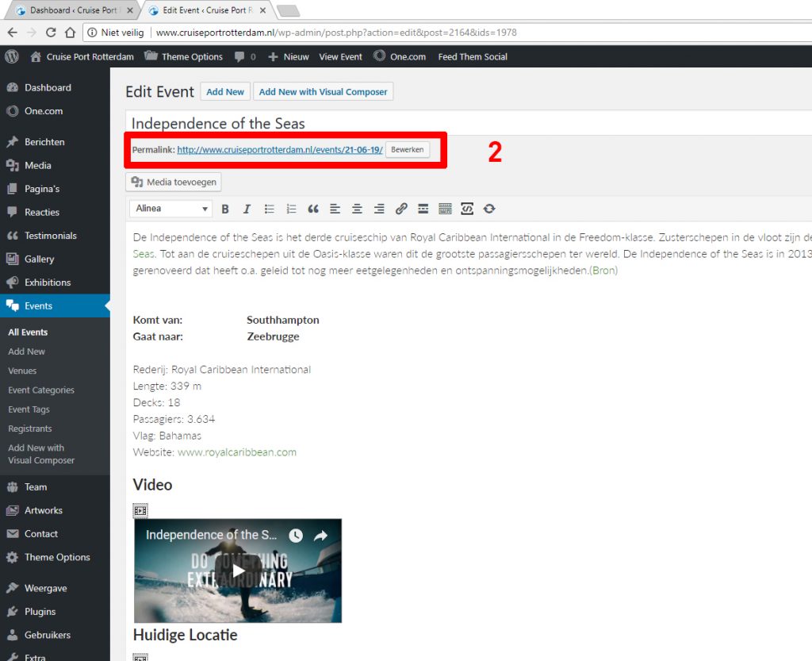The width and height of the screenshot is (812, 661).
Task: Open Contact in the sidebar
Action: (x=55, y=533)
